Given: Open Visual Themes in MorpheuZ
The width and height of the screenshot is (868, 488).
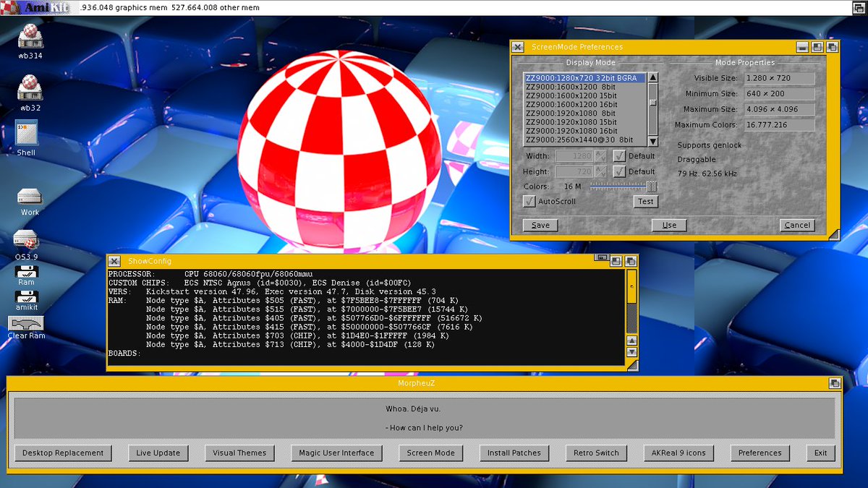Looking at the screenshot, I should (x=239, y=453).
